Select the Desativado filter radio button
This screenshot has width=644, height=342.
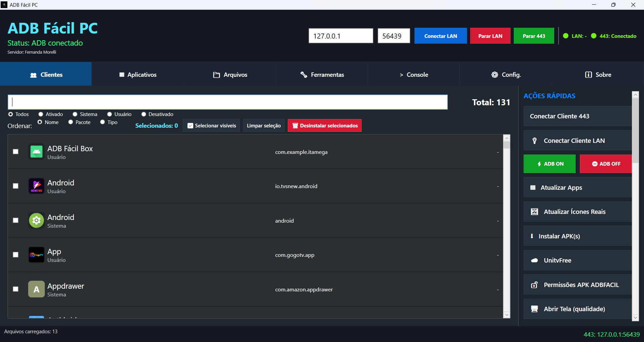tap(144, 114)
